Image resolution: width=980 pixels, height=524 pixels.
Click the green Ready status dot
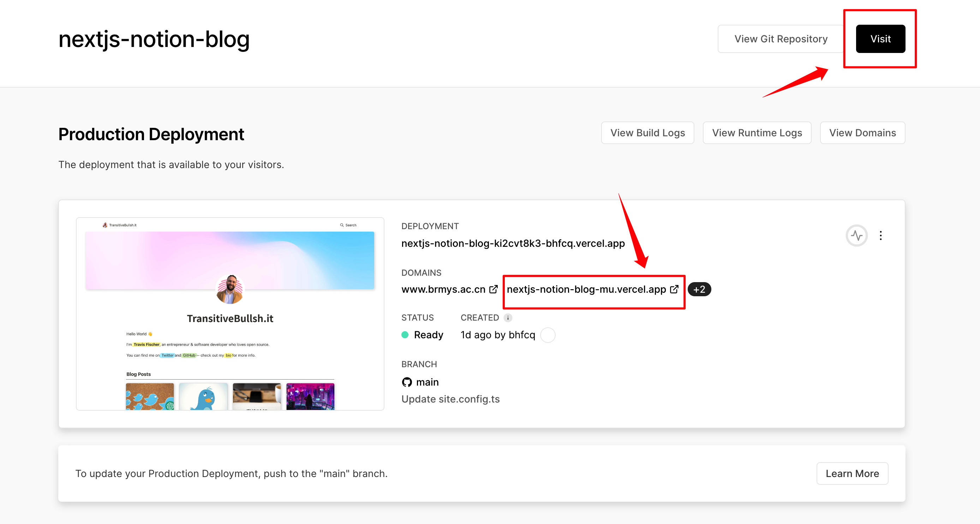[x=405, y=335]
